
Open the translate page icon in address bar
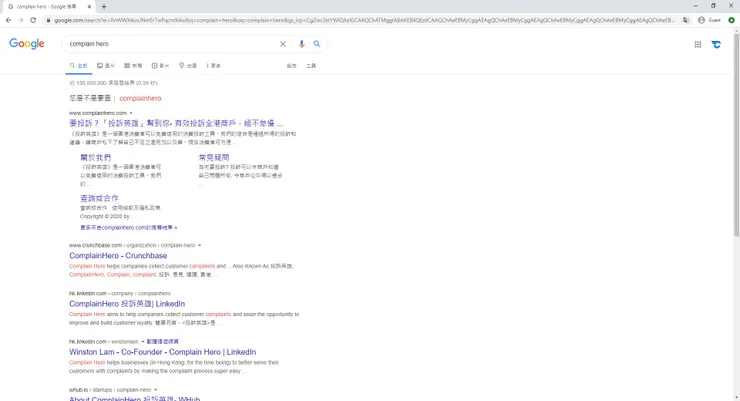tap(686, 20)
